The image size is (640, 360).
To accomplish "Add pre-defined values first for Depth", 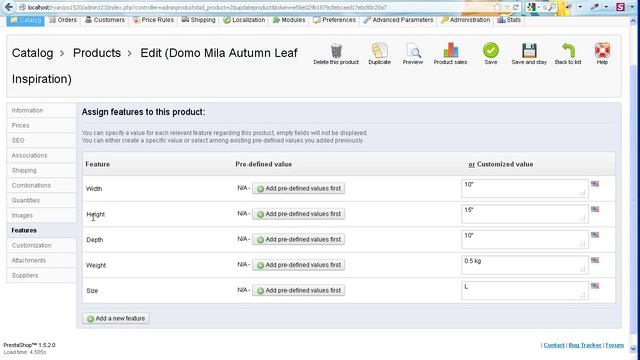I will pyautogui.click(x=298, y=239).
